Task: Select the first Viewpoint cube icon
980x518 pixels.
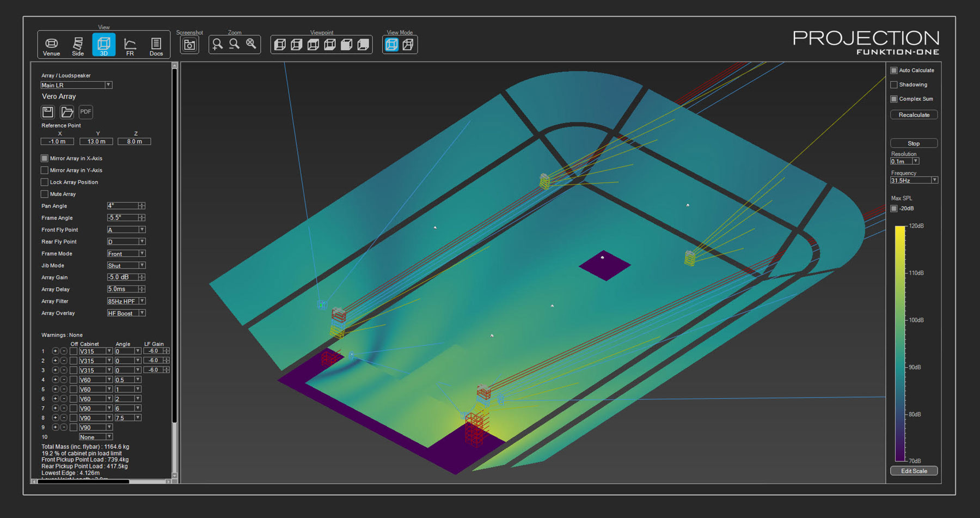Action: (x=280, y=45)
